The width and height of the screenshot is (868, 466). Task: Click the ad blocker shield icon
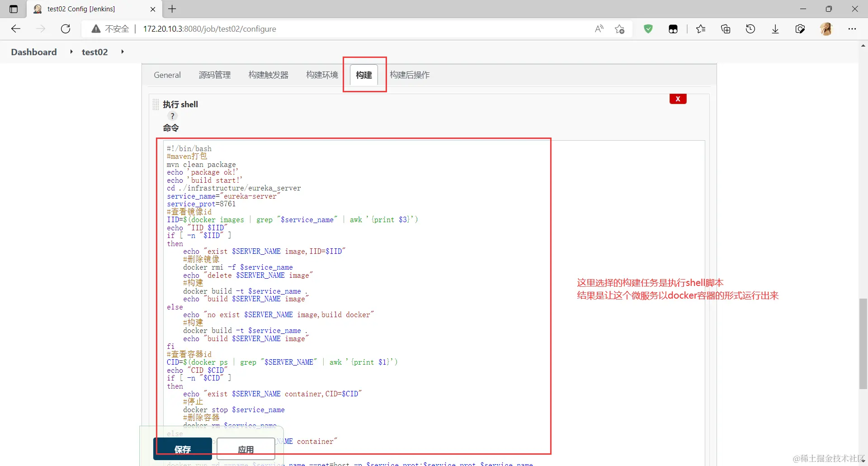[x=648, y=29]
